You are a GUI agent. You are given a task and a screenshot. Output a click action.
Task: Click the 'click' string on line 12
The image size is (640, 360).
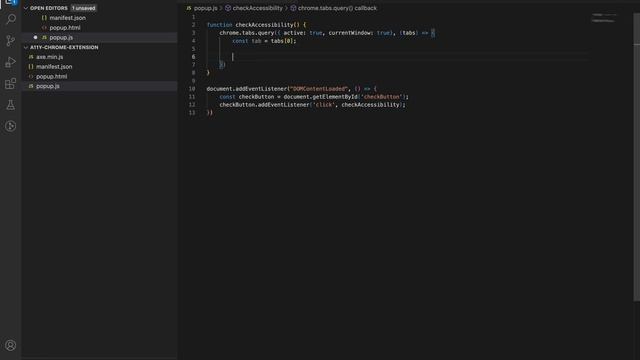[x=324, y=105]
